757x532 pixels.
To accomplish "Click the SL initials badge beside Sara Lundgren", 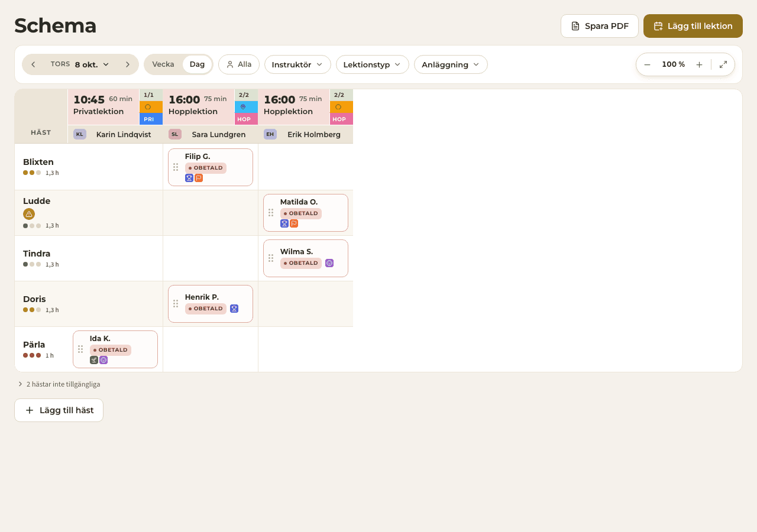I will point(175,134).
